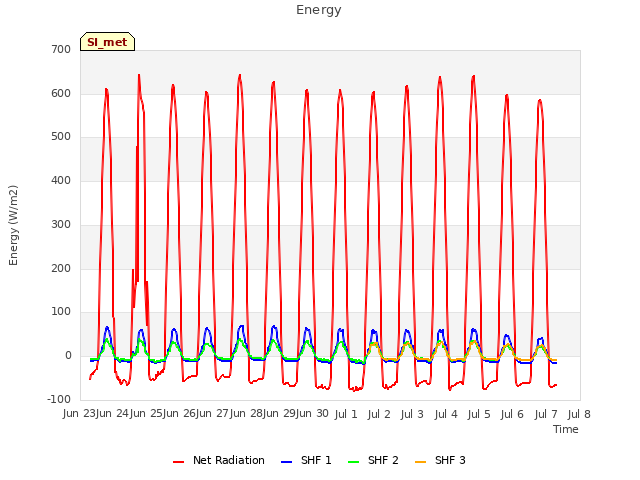Toggle the SHF 3 legend entry

click(440, 460)
